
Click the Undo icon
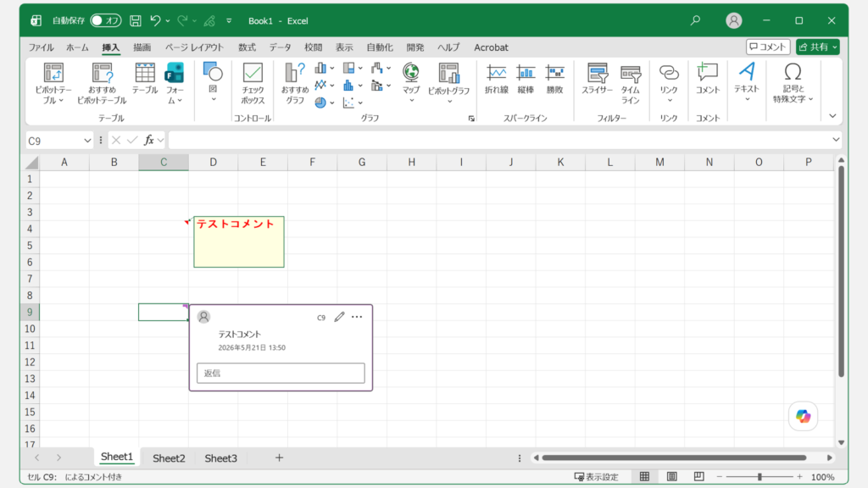pyautogui.click(x=155, y=21)
